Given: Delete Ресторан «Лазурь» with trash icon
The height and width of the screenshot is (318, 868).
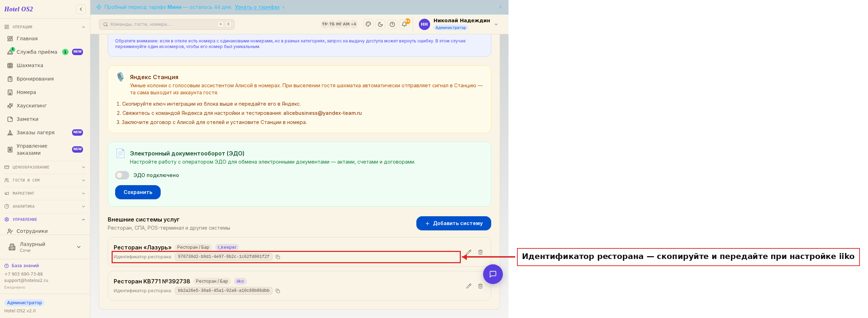Looking at the screenshot, I should click(x=481, y=252).
